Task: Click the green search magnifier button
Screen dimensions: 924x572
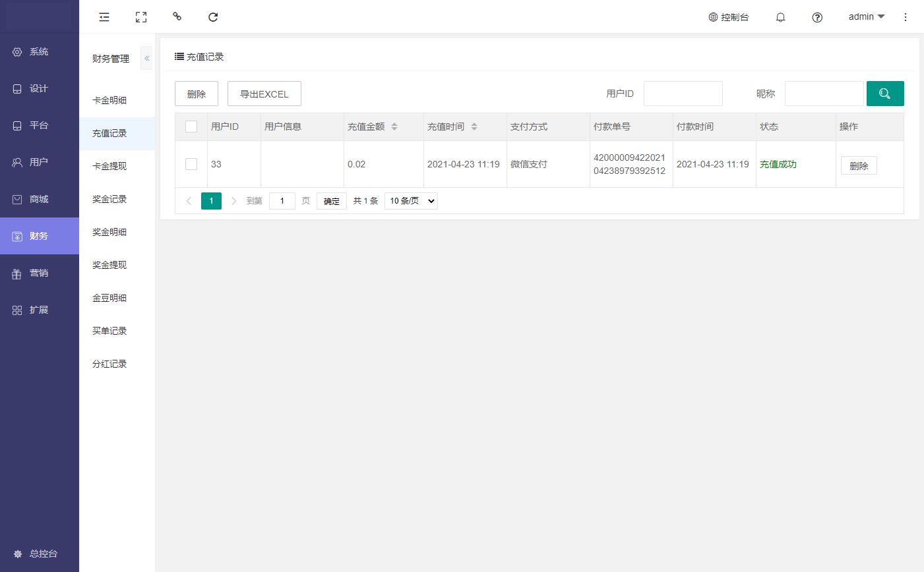Action: tap(884, 94)
